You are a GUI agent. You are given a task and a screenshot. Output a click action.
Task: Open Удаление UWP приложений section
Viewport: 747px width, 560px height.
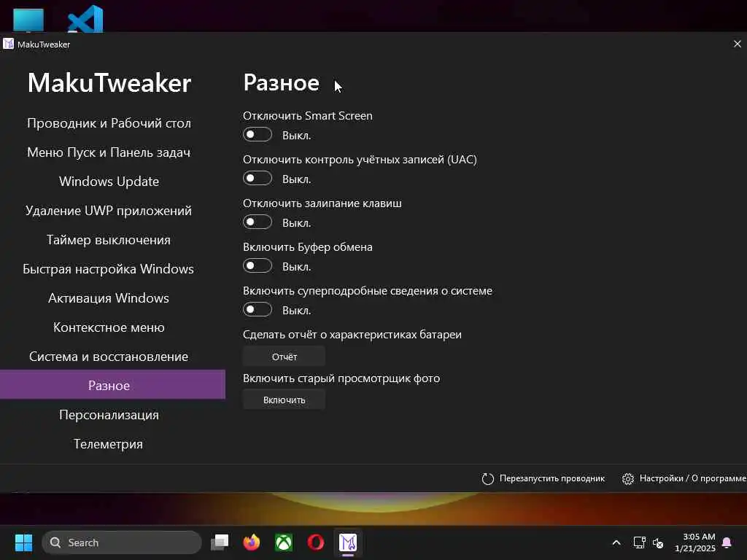(109, 211)
